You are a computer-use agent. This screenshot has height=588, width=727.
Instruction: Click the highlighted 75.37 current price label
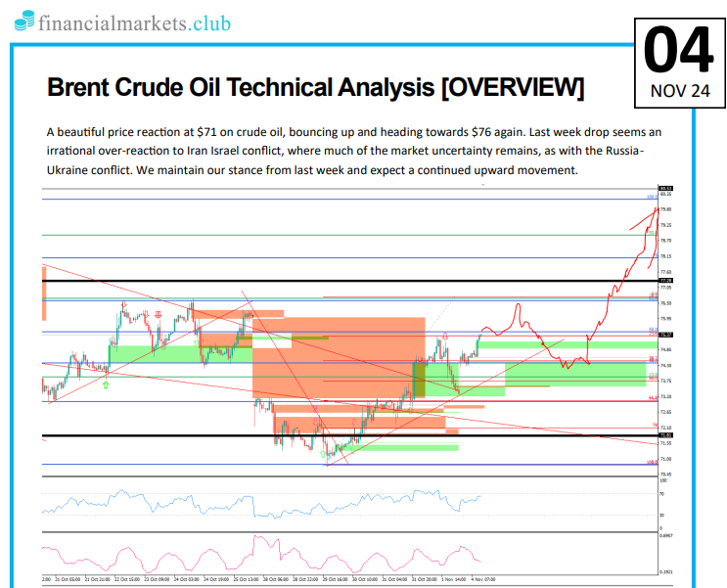pyautogui.click(x=665, y=335)
